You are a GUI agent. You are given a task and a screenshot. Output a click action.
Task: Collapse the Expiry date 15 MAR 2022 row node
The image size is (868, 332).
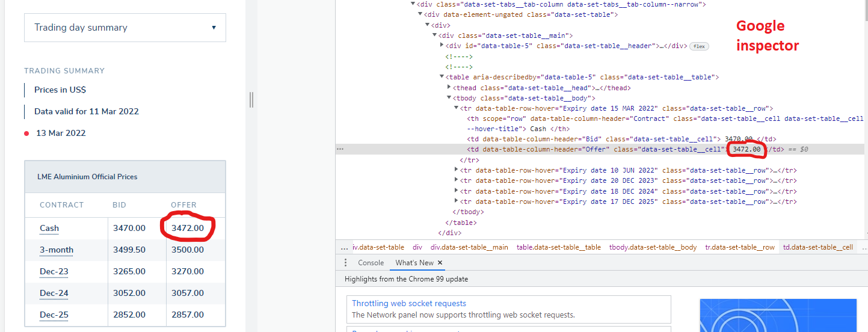456,108
